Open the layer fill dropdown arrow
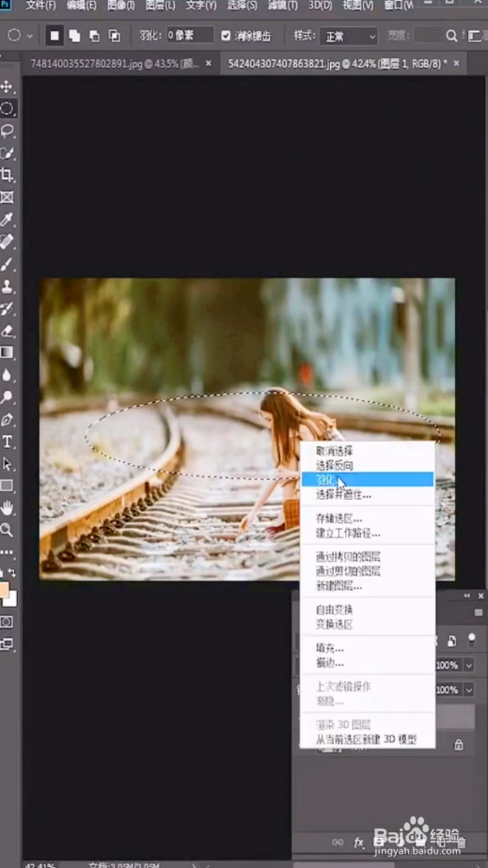This screenshot has height=868, width=488. coord(468,690)
